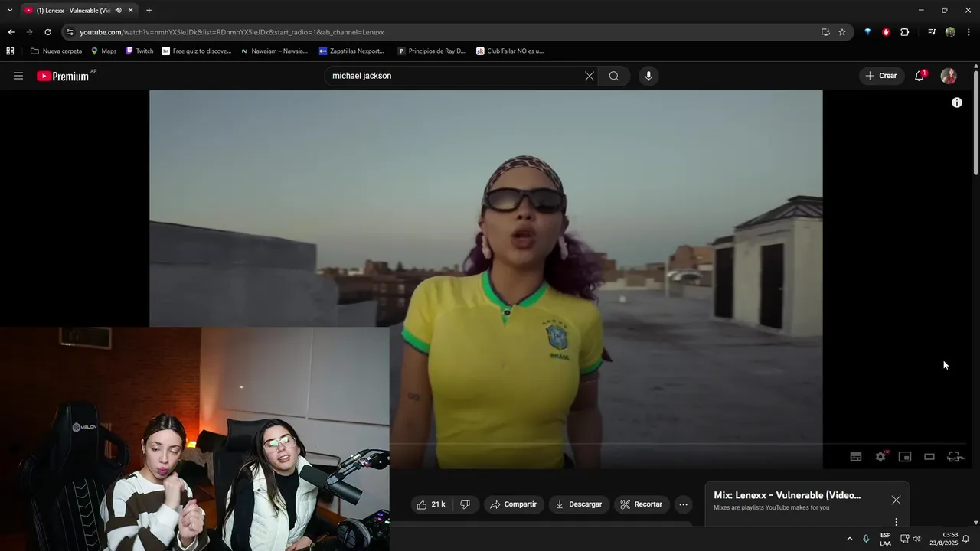
Task: Clip video using Recortar button
Action: (x=642, y=504)
